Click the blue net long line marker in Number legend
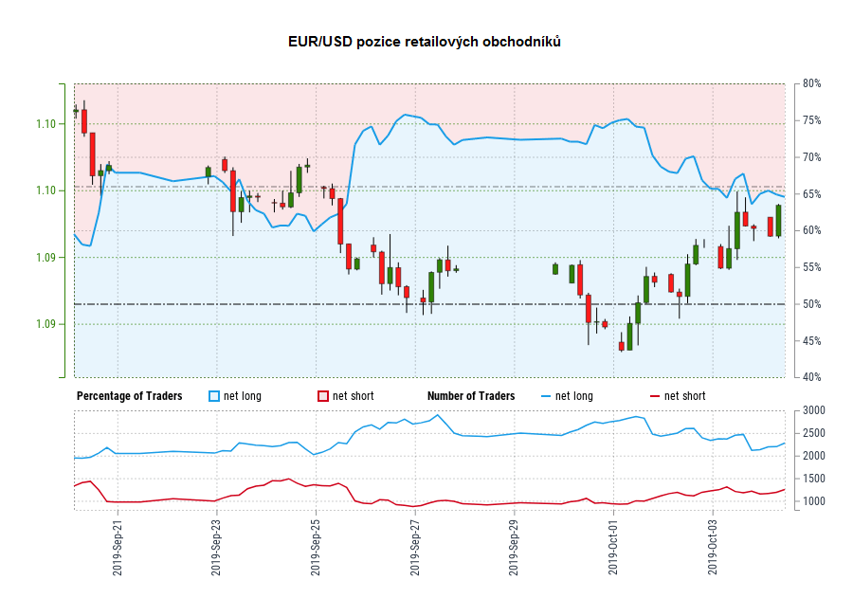Screen dimensions: 853x616 pos(546,396)
